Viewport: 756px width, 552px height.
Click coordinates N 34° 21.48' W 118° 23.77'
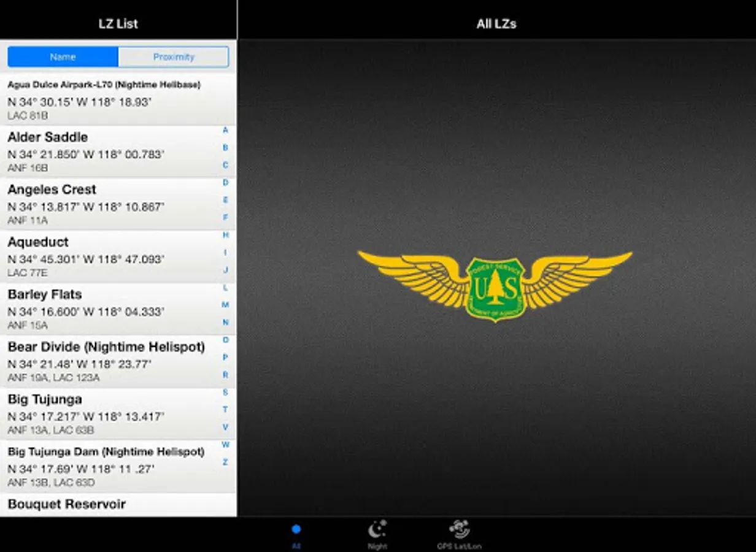(x=79, y=364)
